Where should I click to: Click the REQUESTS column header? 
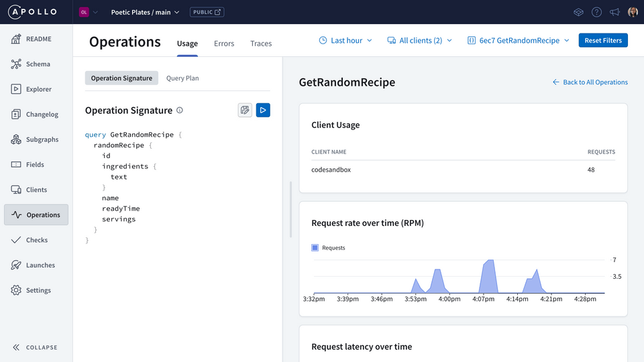click(601, 152)
